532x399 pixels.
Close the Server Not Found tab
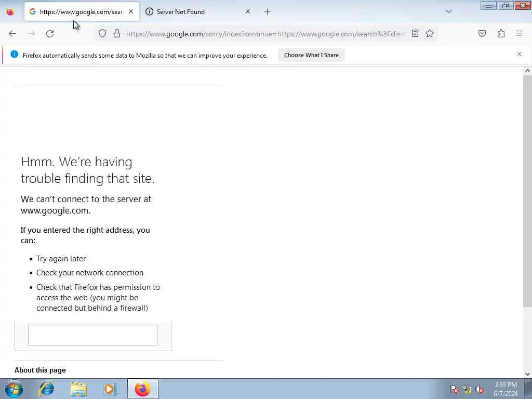pos(248,11)
